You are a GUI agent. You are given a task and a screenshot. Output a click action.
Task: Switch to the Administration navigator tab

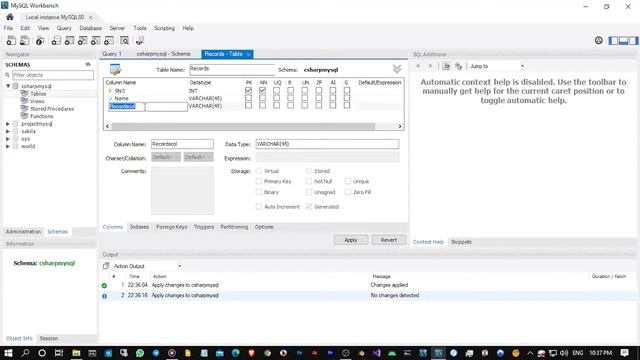click(x=23, y=232)
